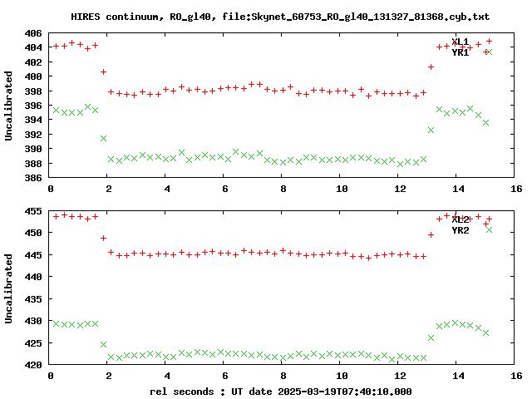This screenshot has width=532, height=399.
Task: Click the rel seconds UT date label
Action: [x=281, y=392]
